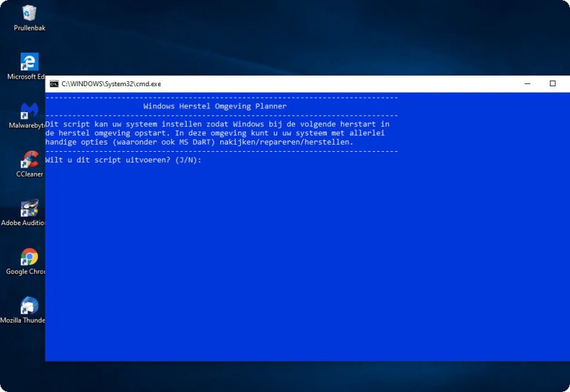
Task: Click the 'CCleaner' label under its icon
Action: pos(30,174)
